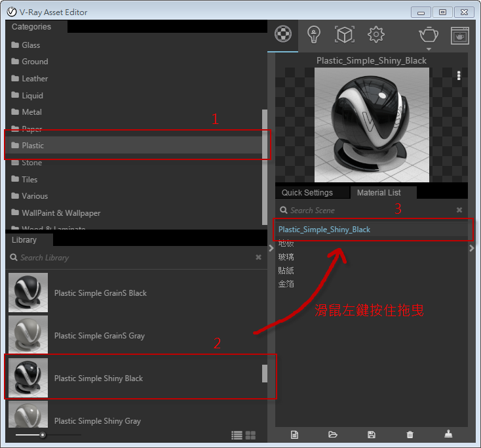Screen dimensions: 481x448
Task: Click the save material disk icon
Action: click(x=372, y=434)
